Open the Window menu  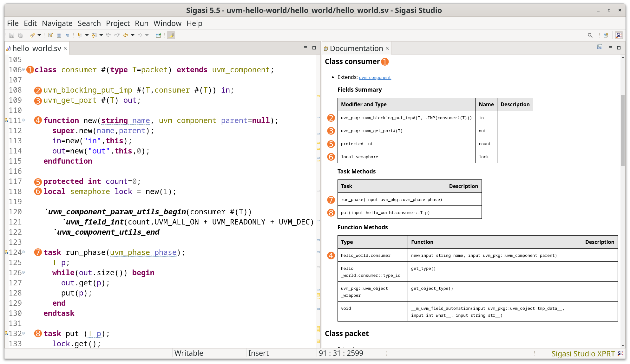pos(167,23)
